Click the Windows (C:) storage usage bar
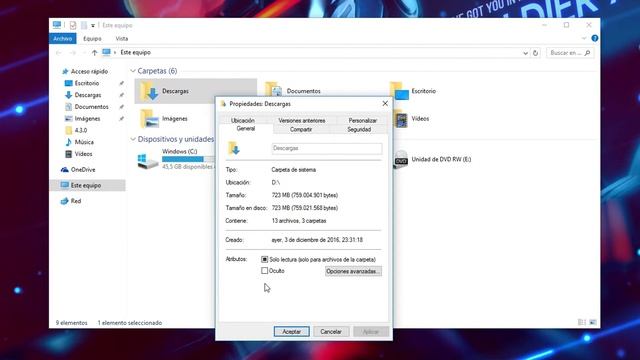Image resolution: width=640 pixels, height=360 pixels. coord(188,159)
